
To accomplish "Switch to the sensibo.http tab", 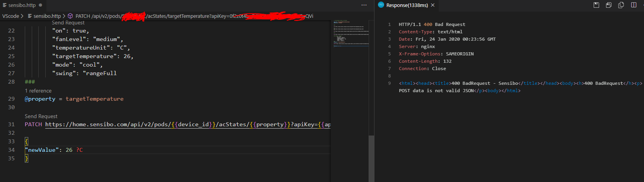I will pyautogui.click(x=22, y=5).
